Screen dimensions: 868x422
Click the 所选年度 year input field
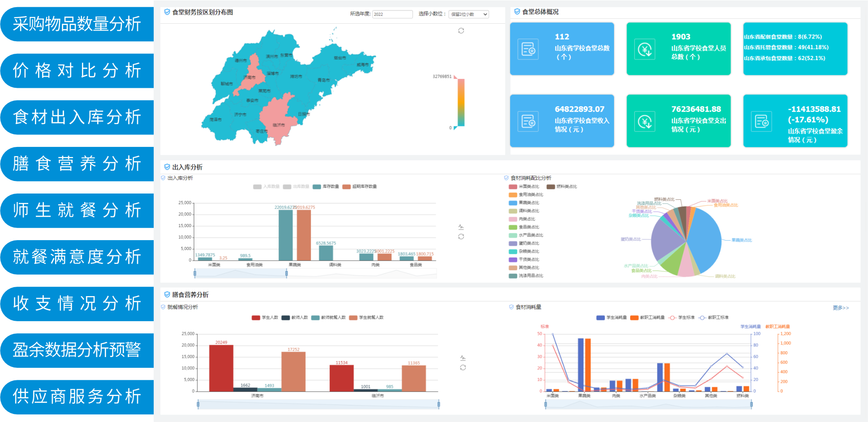pyautogui.click(x=392, y=14)
